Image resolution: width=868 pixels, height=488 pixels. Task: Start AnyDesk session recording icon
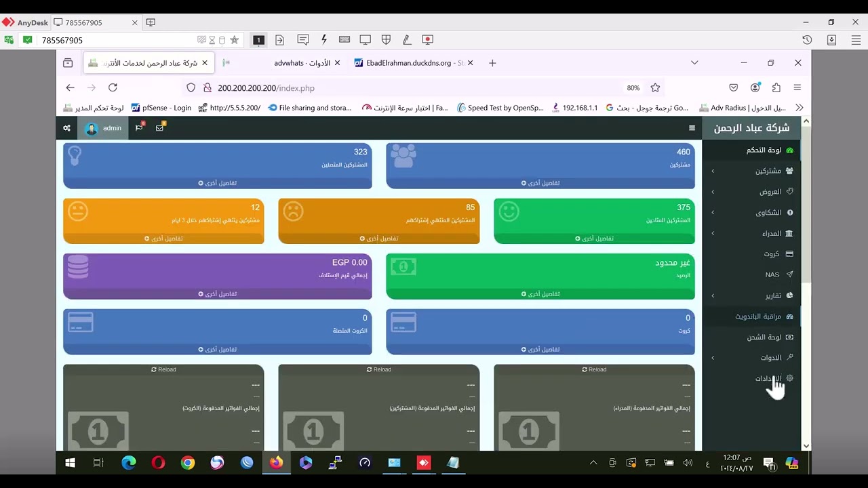click(x=427, y=40)
